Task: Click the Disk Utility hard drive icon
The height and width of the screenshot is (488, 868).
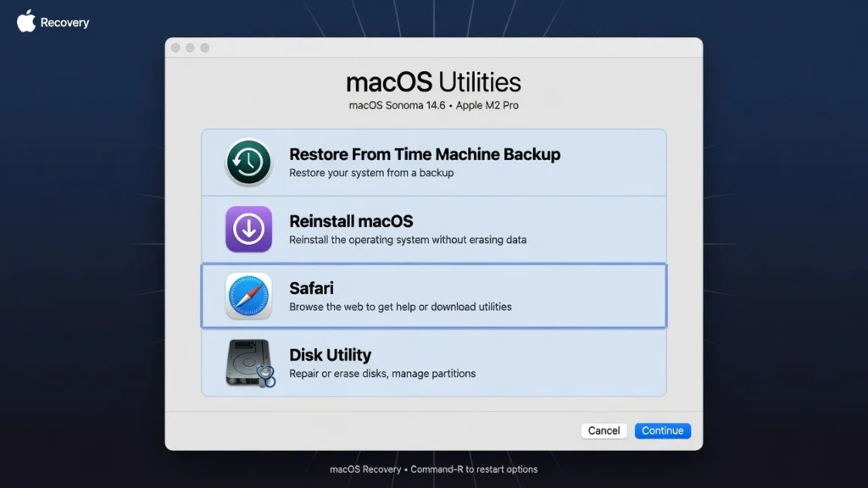Action: 250,363
